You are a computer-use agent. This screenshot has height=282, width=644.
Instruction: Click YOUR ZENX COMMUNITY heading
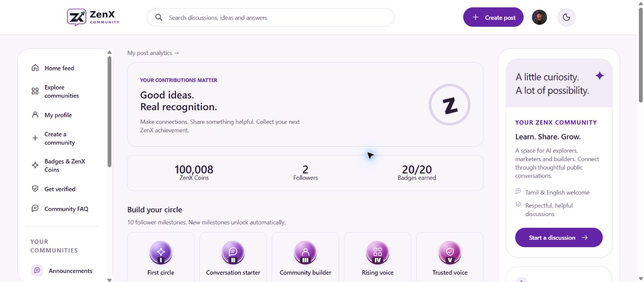point(556,123)
